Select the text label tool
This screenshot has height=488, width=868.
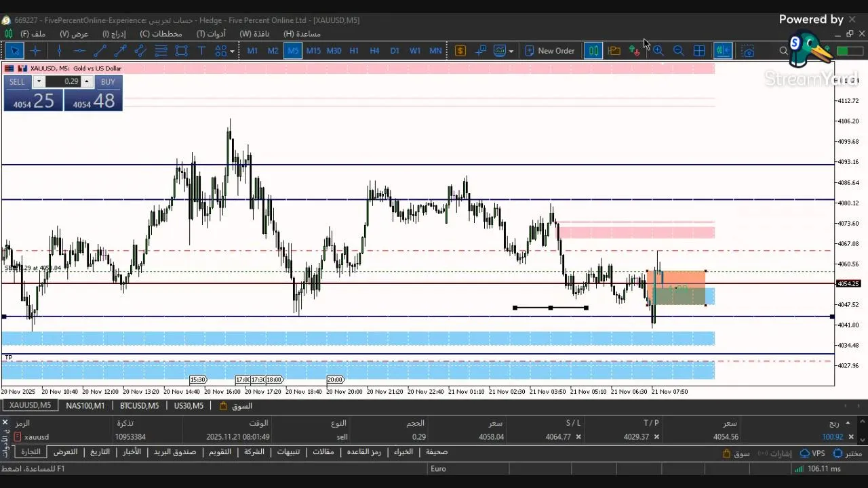point(201,51)
